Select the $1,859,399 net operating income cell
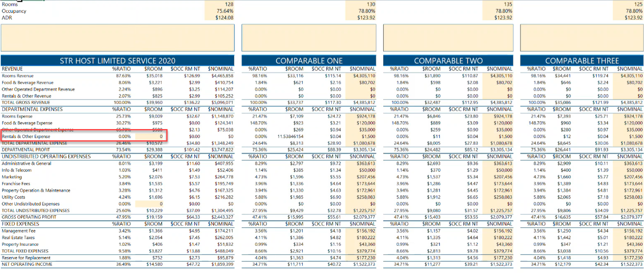The height and width of the screenshot is (274, 644). [x=222, y=264]
